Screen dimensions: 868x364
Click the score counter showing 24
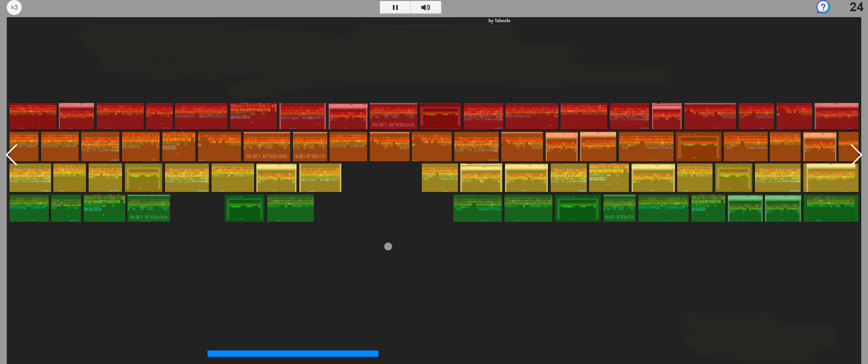(x=856, y=7)
